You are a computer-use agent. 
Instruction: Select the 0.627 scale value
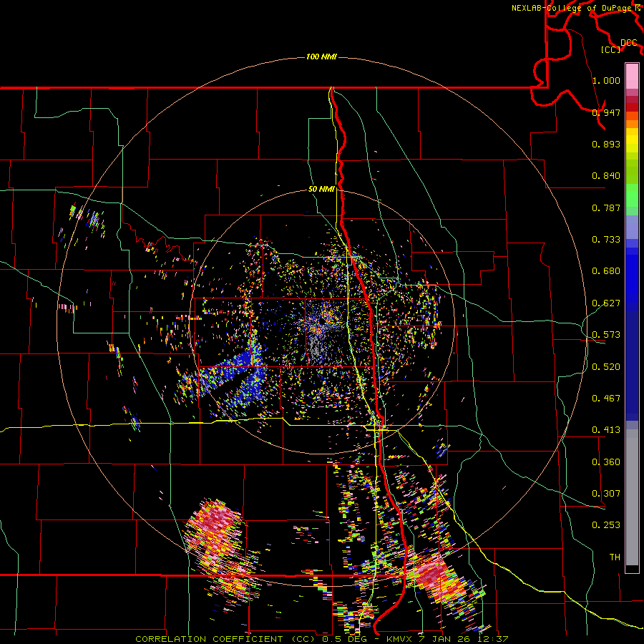coord(606,303)
